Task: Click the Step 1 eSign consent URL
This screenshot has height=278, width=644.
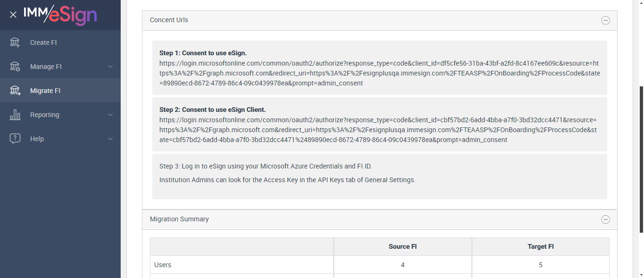Action: point(379,73)
